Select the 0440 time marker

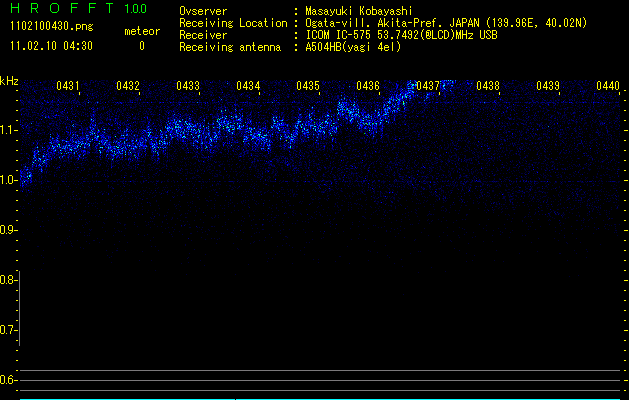point(608,86)
